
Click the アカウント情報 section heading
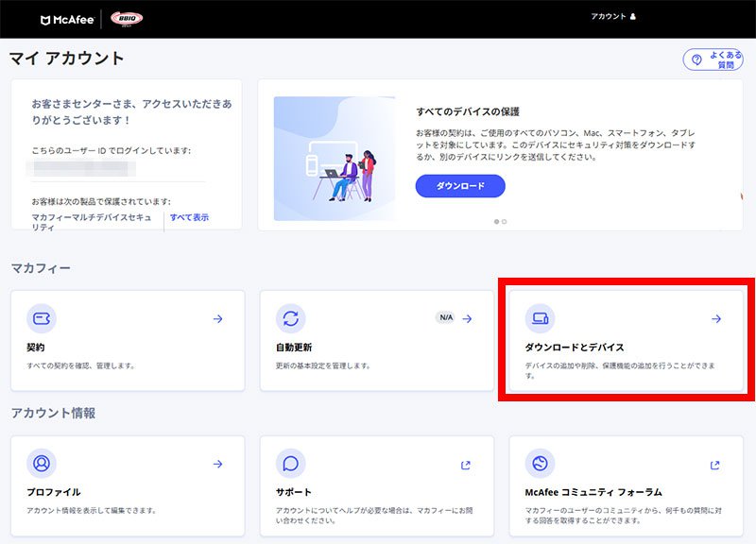53,413
